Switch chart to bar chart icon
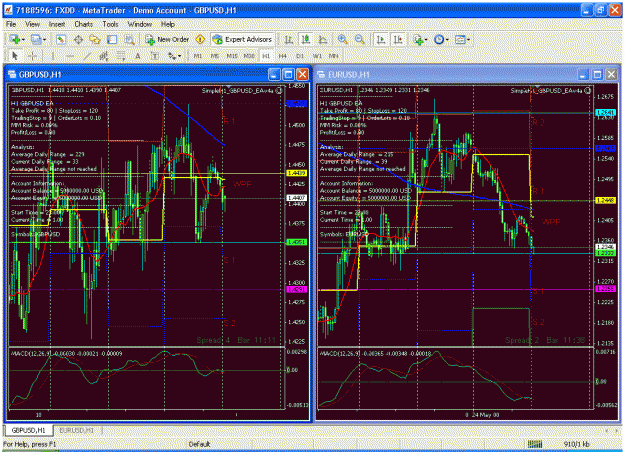 click(289, 39)
